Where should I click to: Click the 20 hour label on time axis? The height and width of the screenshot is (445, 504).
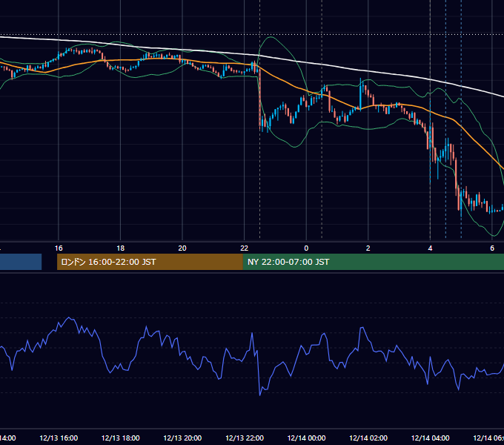tap(182, 248)
